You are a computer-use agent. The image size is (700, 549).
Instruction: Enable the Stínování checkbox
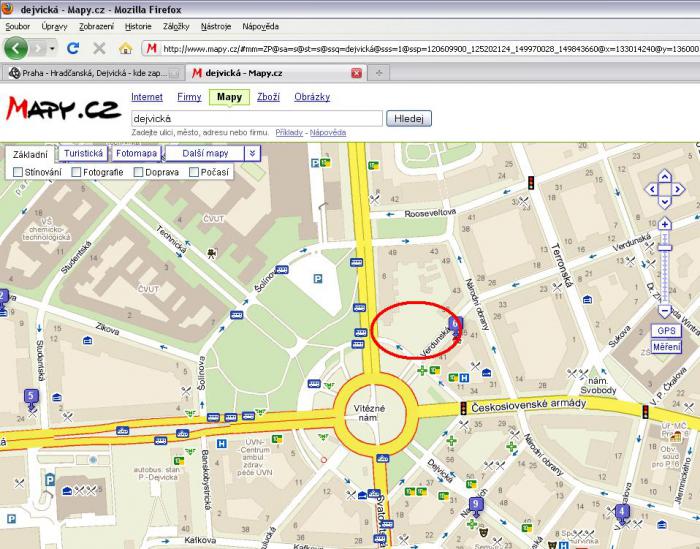point(18,172)
